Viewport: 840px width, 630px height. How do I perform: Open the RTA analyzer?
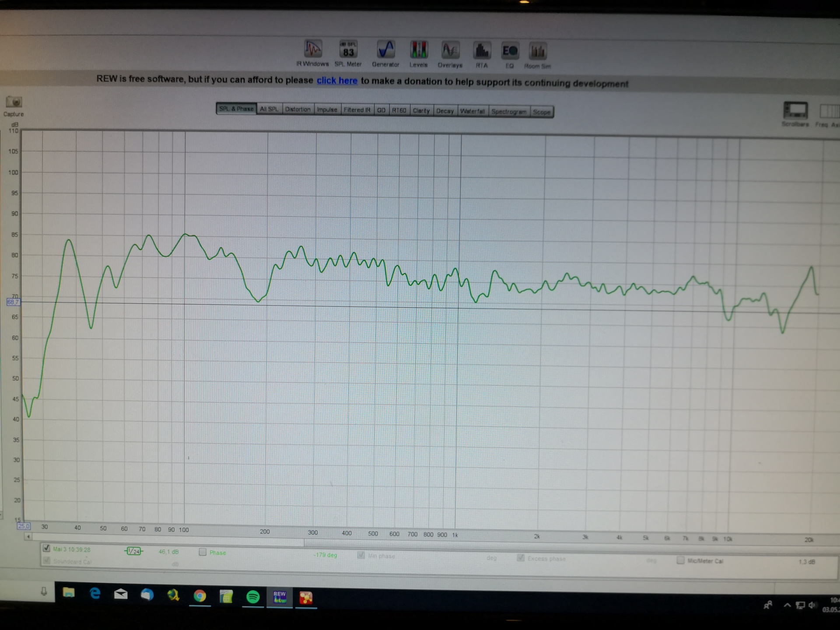click(482, 51)
